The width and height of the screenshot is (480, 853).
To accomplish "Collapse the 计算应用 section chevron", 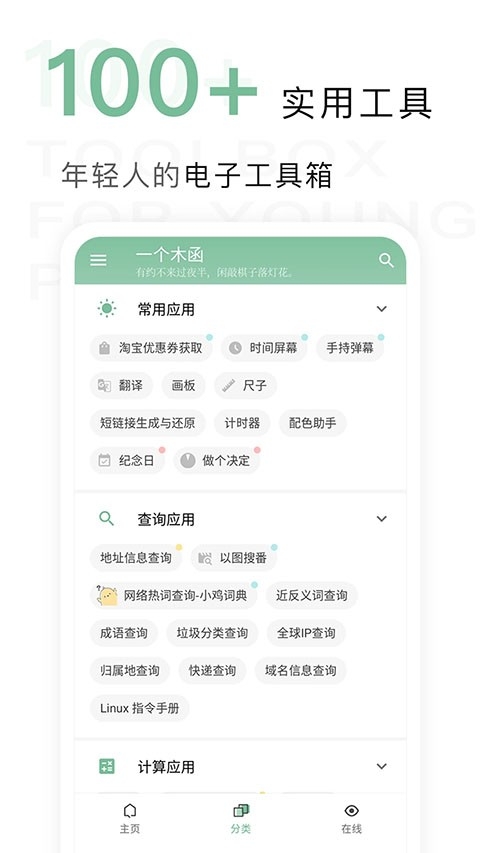I will pyautogui.click(x=381, y=767).
